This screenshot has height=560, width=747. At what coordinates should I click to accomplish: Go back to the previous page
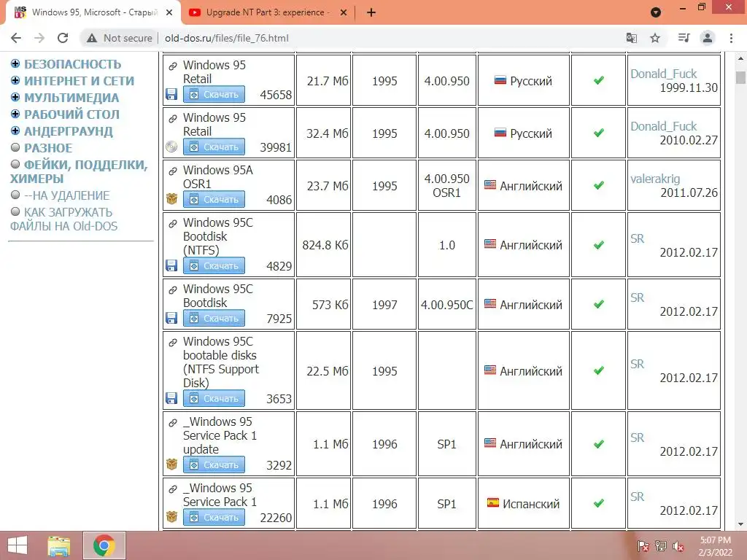click(16, 38)
